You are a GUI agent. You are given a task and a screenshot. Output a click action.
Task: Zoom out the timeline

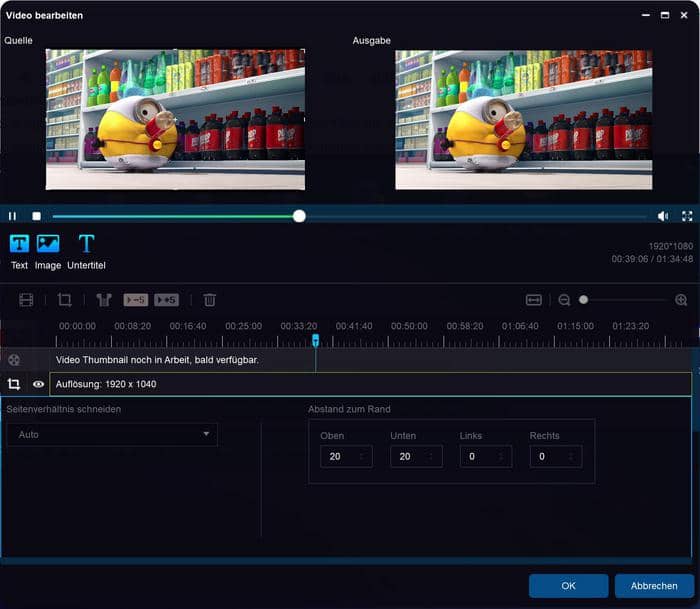[x=564, y=300]
